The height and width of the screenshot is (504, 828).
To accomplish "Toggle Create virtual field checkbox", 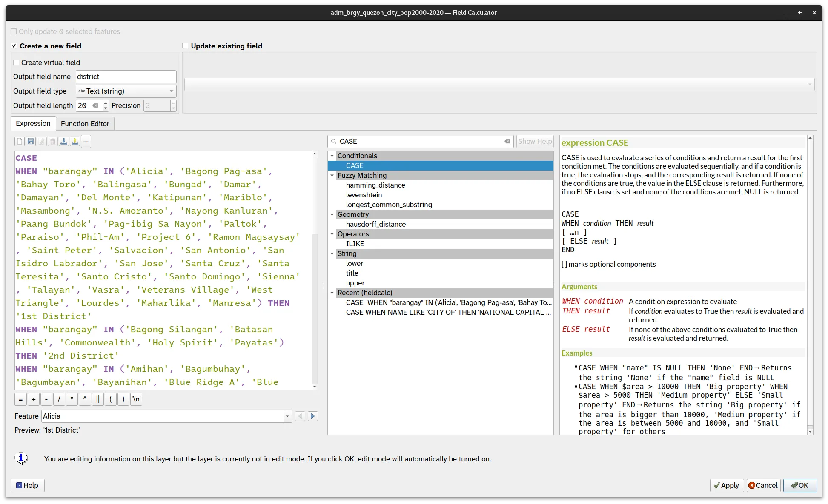I will (17, 63).
